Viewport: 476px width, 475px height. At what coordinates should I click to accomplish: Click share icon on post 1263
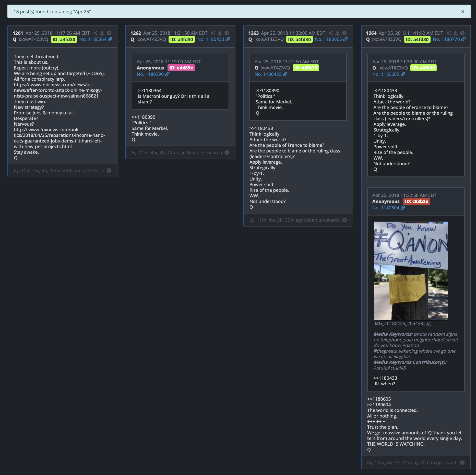point(331,33)
